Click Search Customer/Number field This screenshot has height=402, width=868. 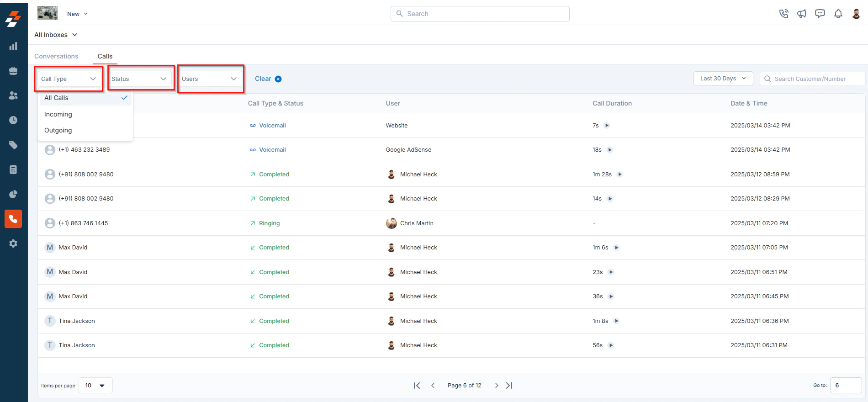pos(812,79)
